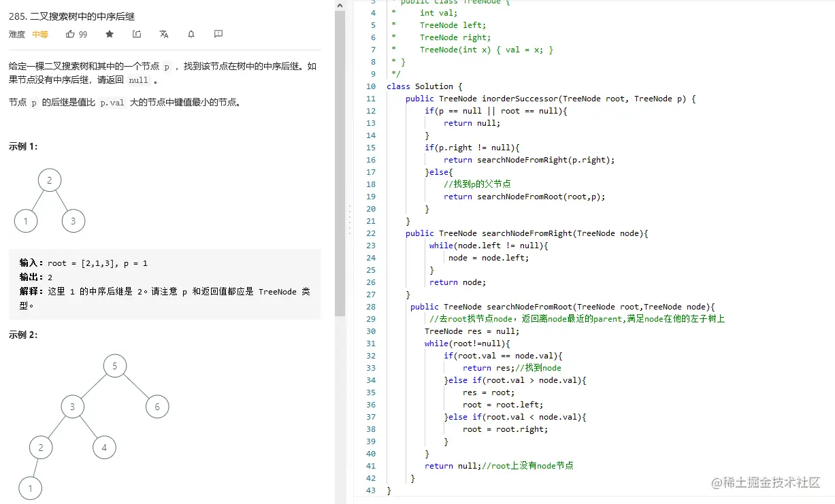Click comment line 'TreeNode(int x) { val = x; }'

coord(487,50)
